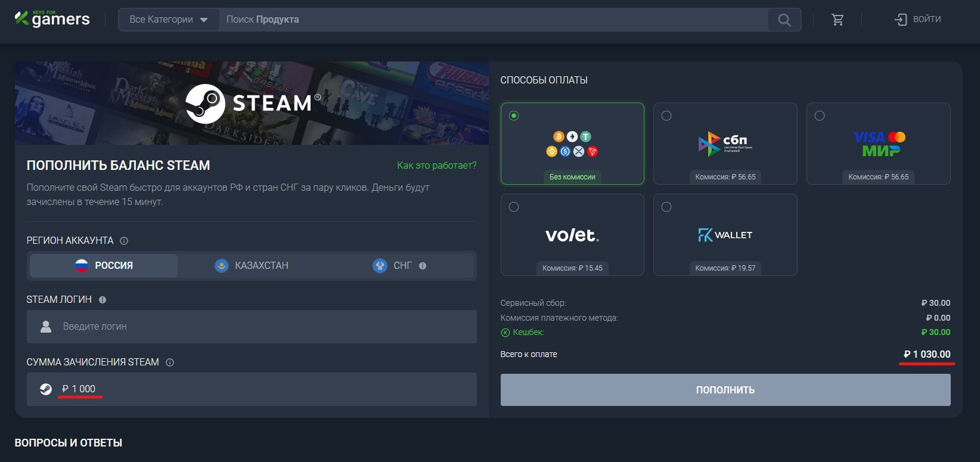This screenshot has width=980, height=462.
Task: Click the Russia flag icon
Action: click(x=82, y=266)
